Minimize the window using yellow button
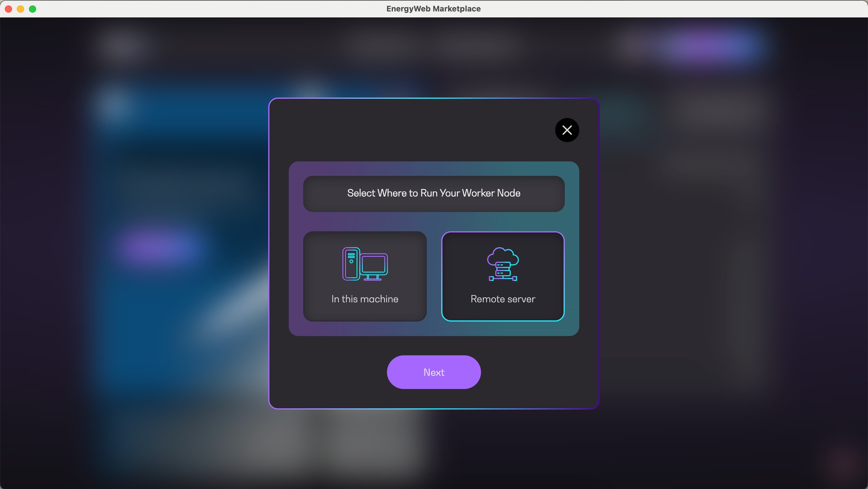868x489 pixels. tap(20, 9)
